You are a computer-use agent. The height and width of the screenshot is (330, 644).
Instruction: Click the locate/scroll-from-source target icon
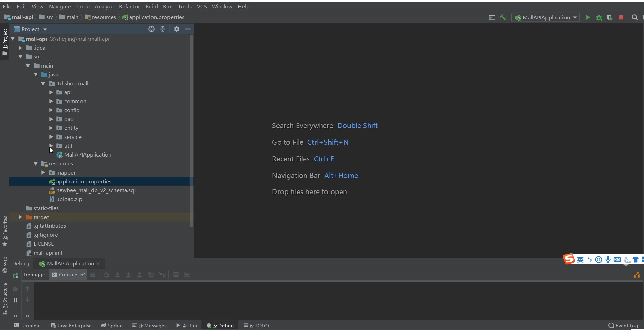pos(151,29)
